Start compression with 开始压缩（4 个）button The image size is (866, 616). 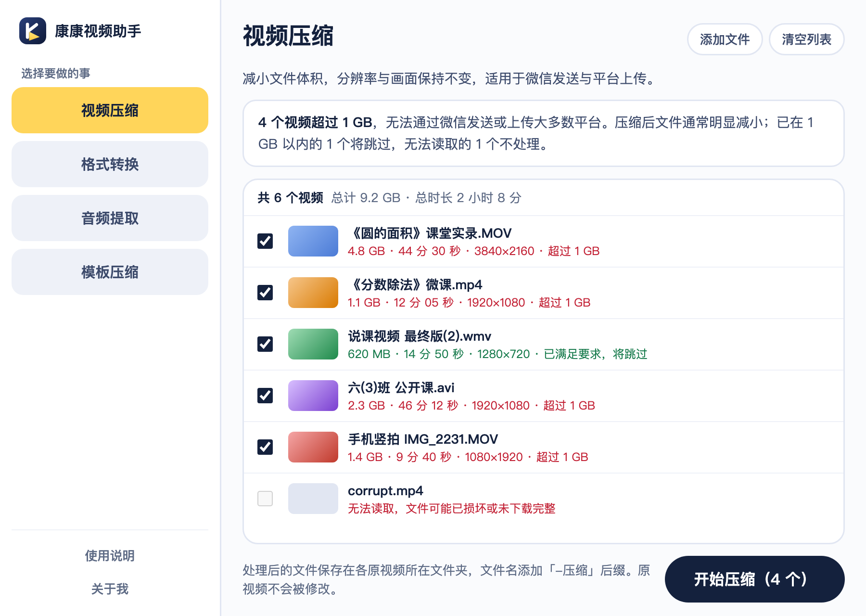pyautogui.click(x=754, y=579)
